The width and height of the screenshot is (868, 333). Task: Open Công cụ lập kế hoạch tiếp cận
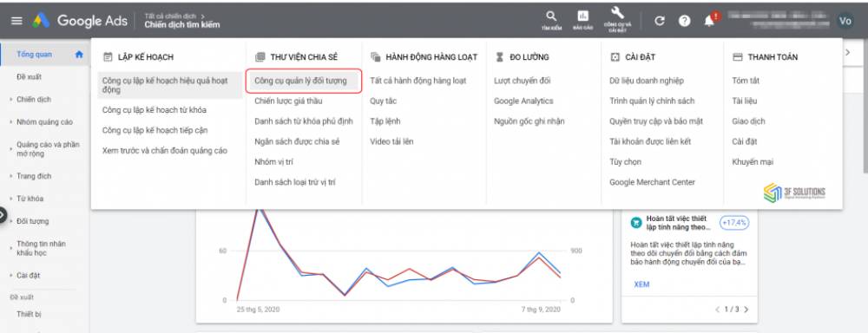(x=155, y=131)
